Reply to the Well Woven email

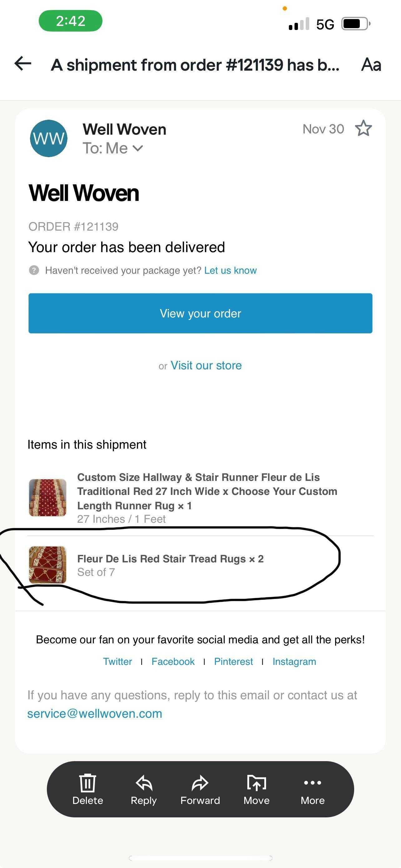pyautogui.click(x=144, y=789)
